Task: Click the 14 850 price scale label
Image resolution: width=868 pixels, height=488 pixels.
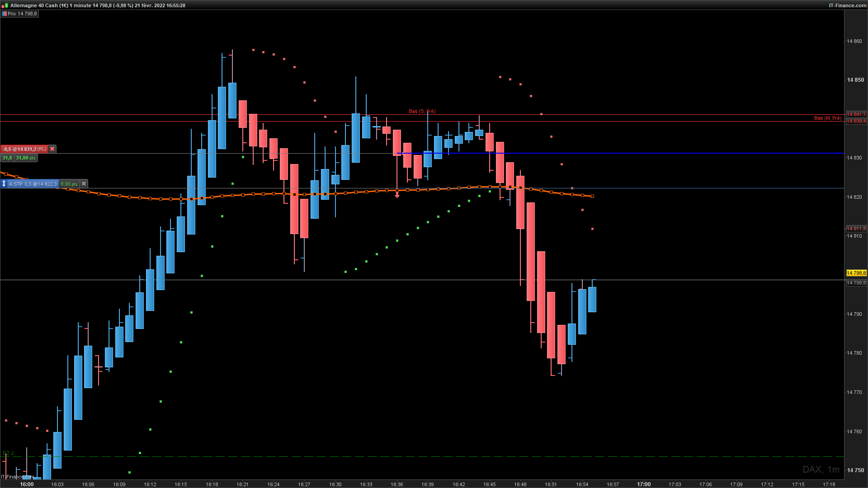Action: point(855,80)
